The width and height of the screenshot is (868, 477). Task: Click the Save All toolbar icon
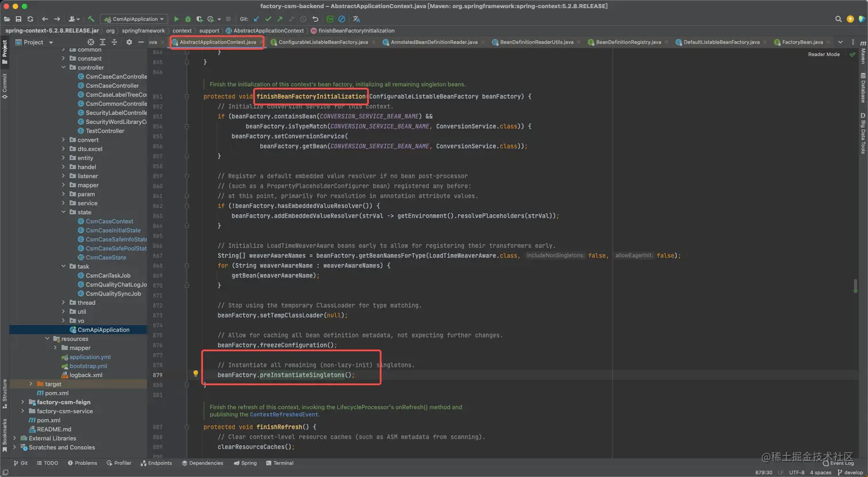(x=18, y=19)
